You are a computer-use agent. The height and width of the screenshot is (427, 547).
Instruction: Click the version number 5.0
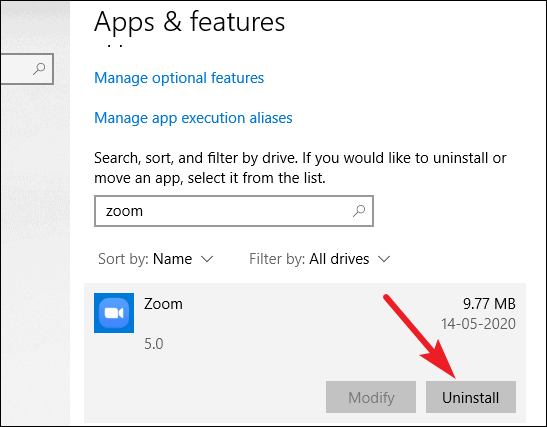154,344
